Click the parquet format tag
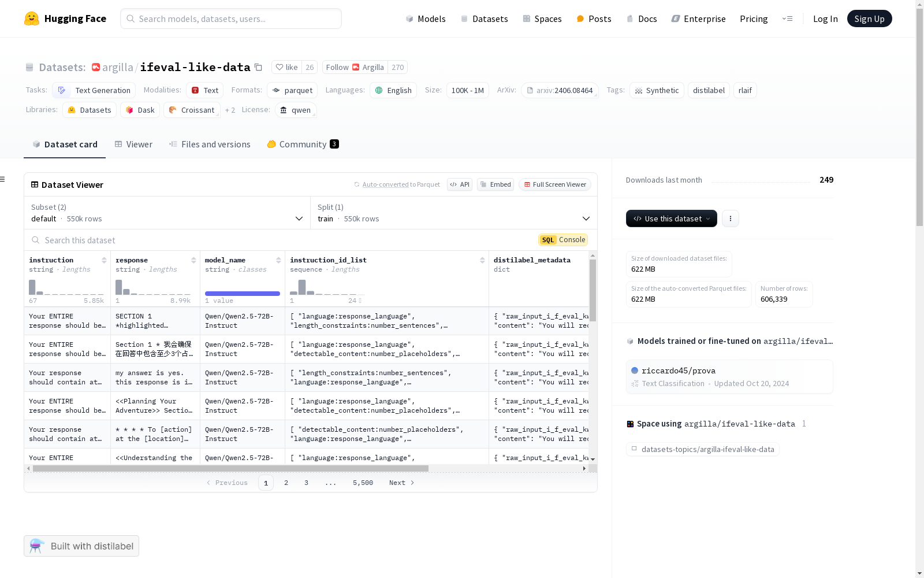This screenshot has width=924, height=578. (292, 90)
